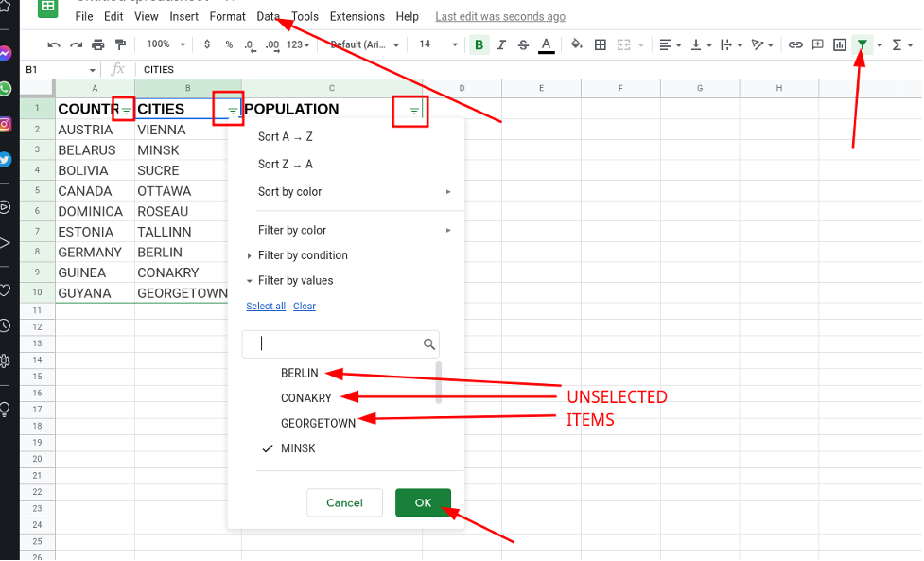Image resolution: width=924 pixels, height=561 pixels.
Task: Select the Paint format tool
Action: click(x=120, y=44)
